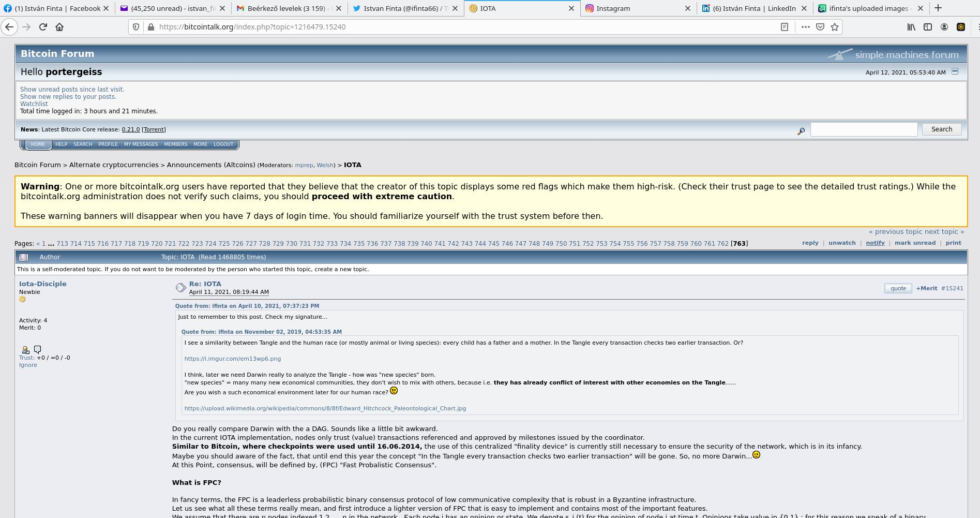Open MEMBERS in the forum menu

[x=176, y=144]
